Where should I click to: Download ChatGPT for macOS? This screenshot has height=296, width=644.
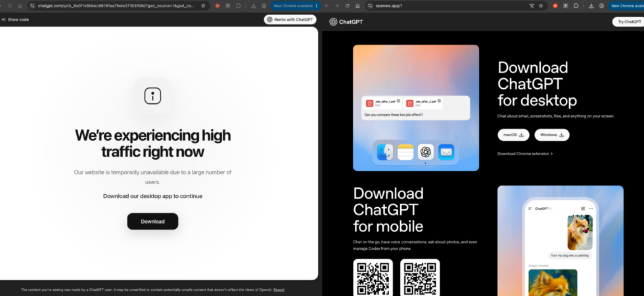[x=513, y=135]
